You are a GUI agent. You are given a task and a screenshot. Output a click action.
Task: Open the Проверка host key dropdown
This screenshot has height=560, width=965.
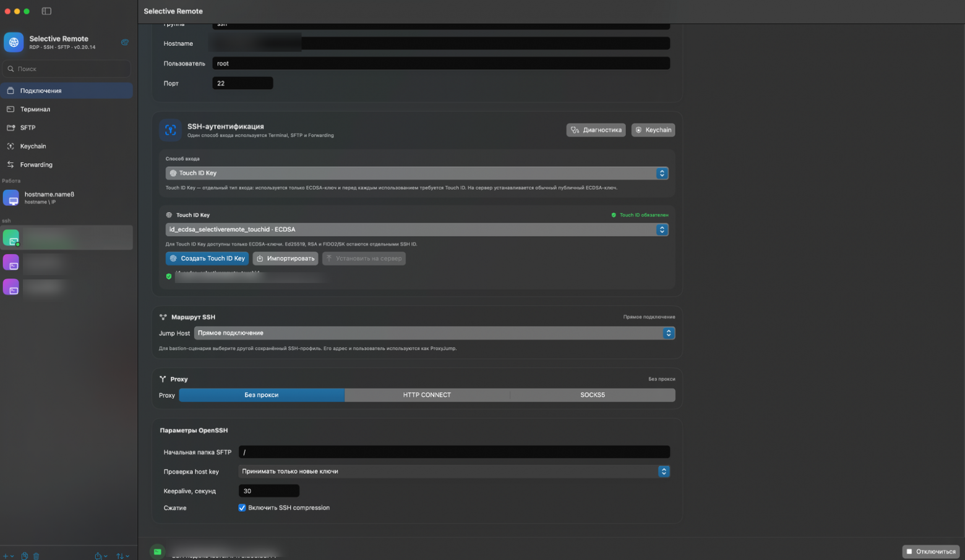point(454,471)
